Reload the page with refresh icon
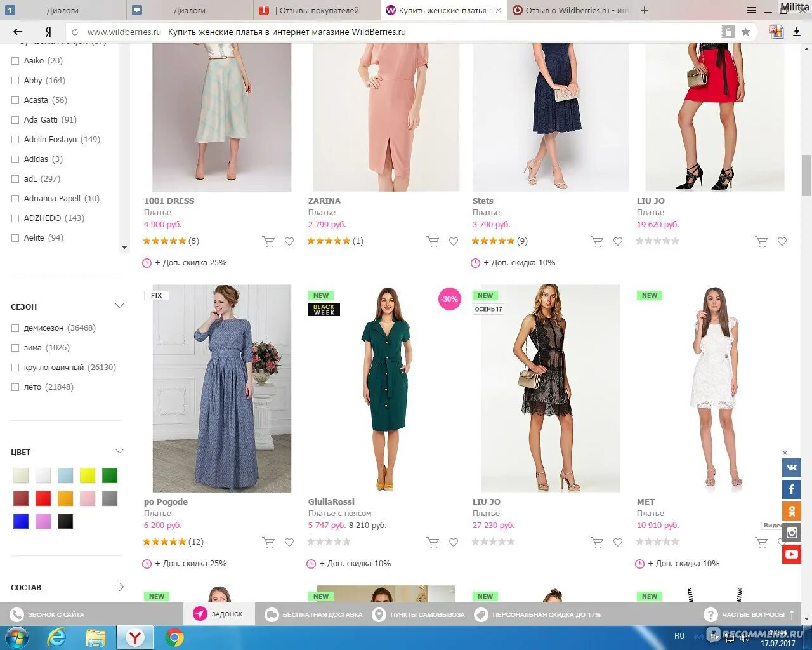The height and width of the screenshot is (650, 812). click(75, 32)
